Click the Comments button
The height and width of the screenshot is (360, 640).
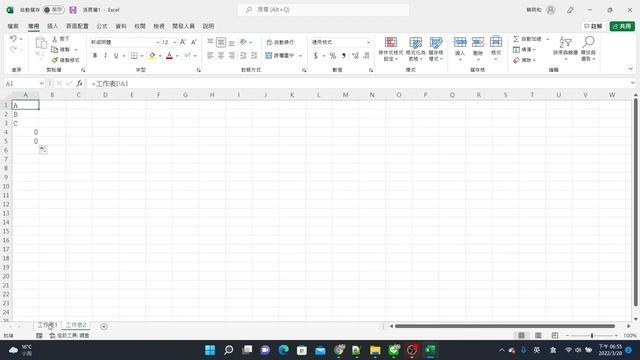[593, 26]
